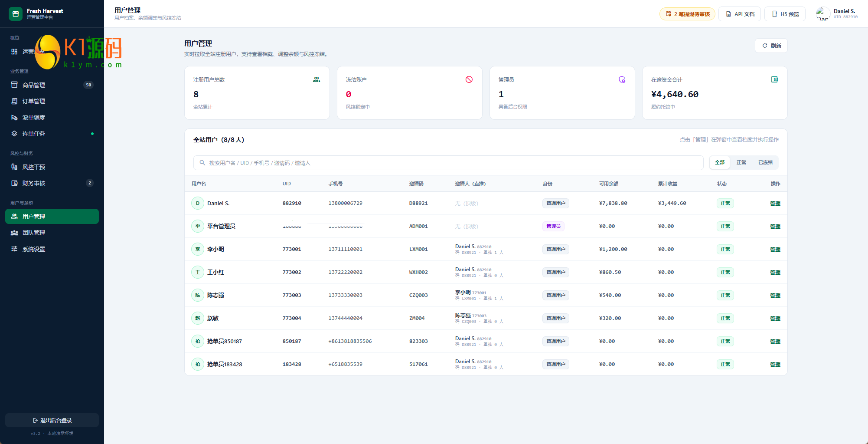Click the 赵敏 row avatar
The image size is (868, 444).
198,318
